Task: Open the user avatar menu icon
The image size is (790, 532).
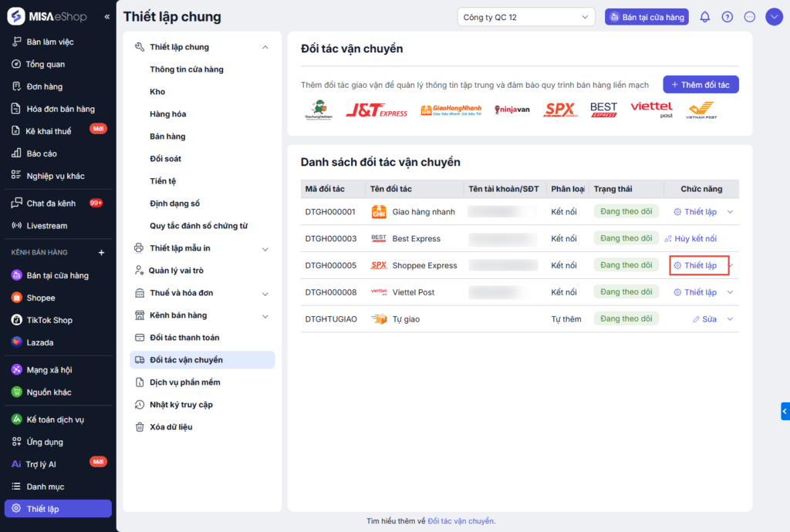Action: [x=774, y=17]
